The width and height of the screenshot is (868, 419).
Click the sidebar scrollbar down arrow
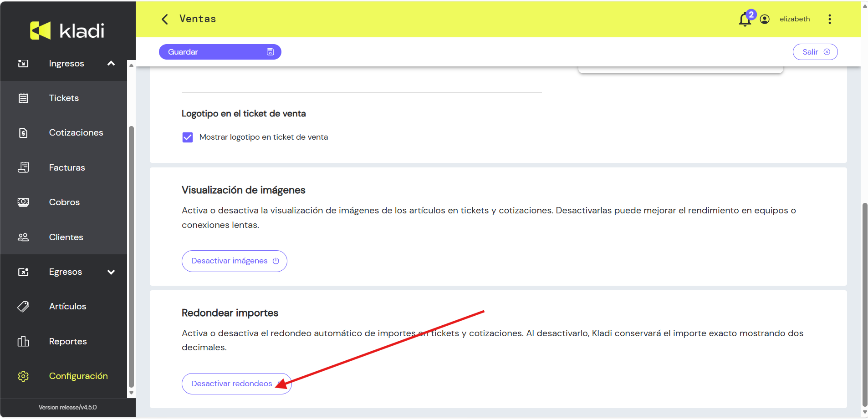(131, 393)
